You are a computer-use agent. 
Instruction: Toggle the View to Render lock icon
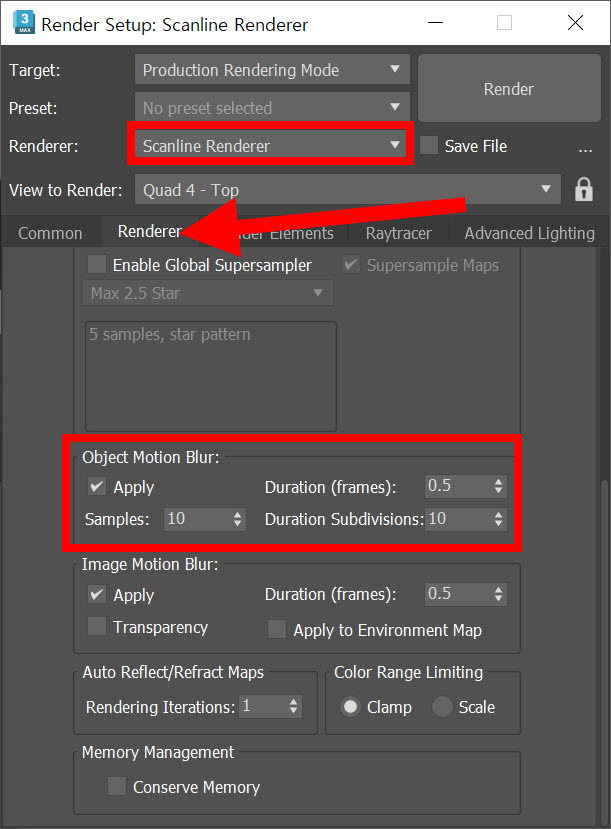pos(584,189)
